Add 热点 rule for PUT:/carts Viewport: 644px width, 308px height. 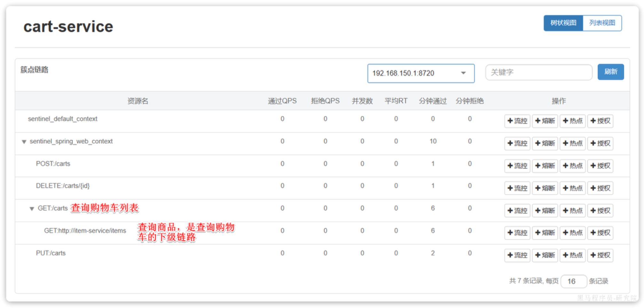(x=573, y=255)
